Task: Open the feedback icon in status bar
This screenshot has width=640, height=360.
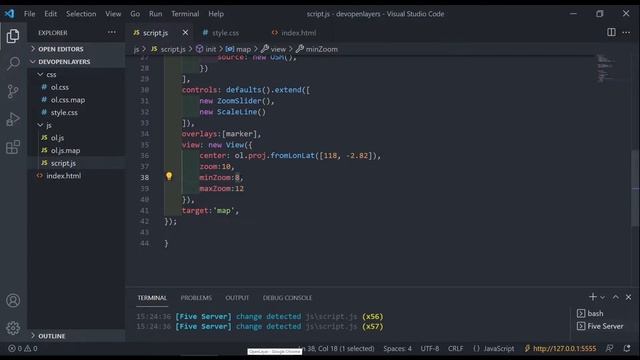Action: pyautogui.click(x=610, y=348)
